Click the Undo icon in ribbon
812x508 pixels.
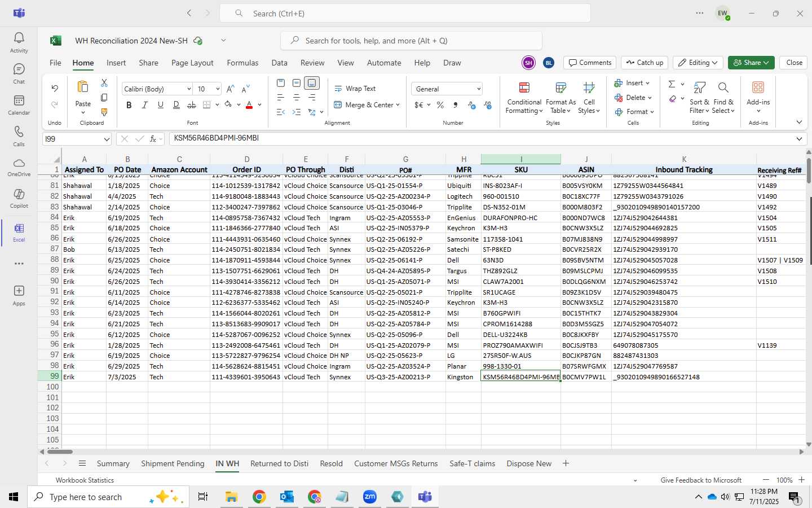click(x=55, y=89)
